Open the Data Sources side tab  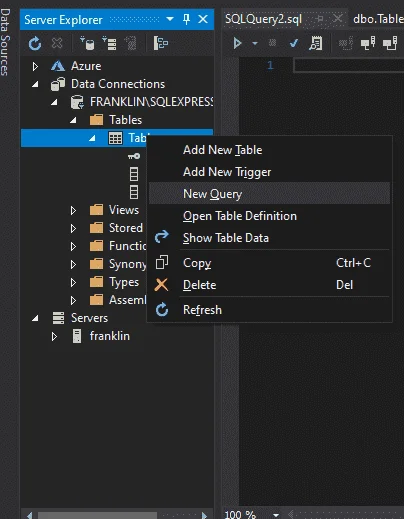point(5,42)
